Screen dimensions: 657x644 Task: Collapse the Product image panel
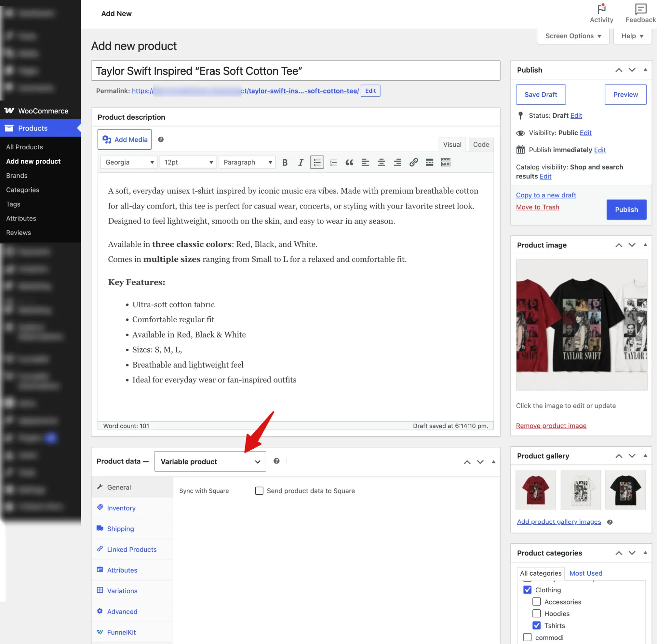click(645, 245)
